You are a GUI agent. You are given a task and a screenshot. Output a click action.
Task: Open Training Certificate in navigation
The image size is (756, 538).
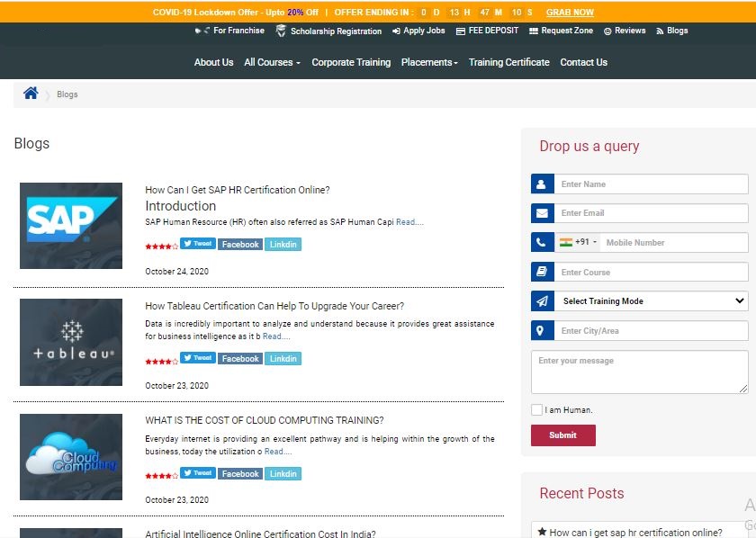(509, 62)
